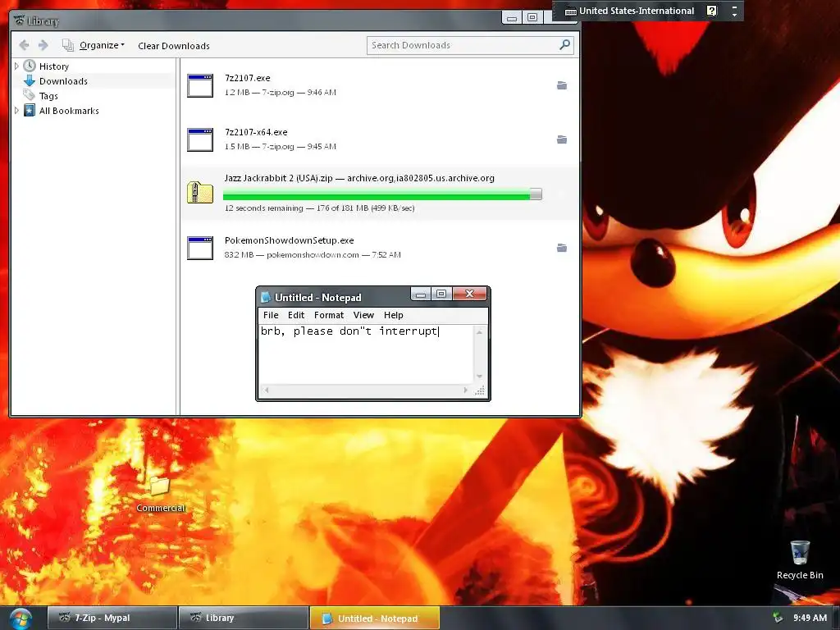Screen dimensions: 840x630
Task: Click United States-International language label
Action: click(637, 11)
